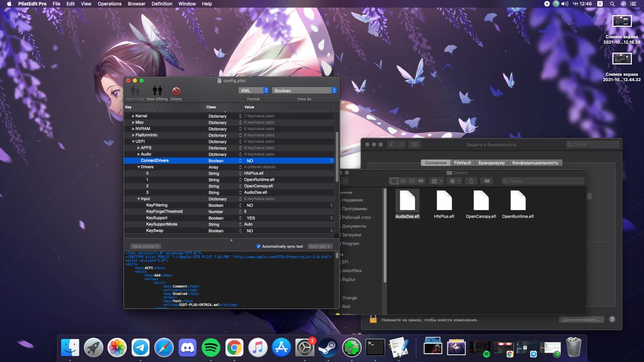This screenshot has height=362, width=644.
Task: Sort by the Key column header
Action: point(164,107)
